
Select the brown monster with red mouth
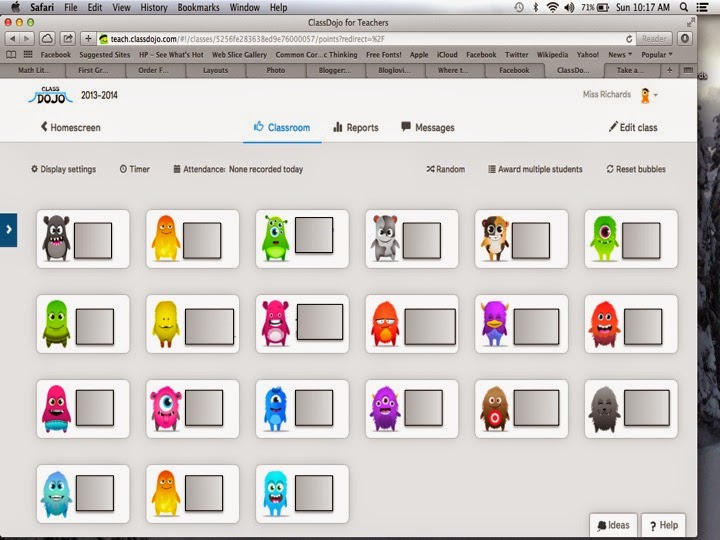[x=521, y=409]
